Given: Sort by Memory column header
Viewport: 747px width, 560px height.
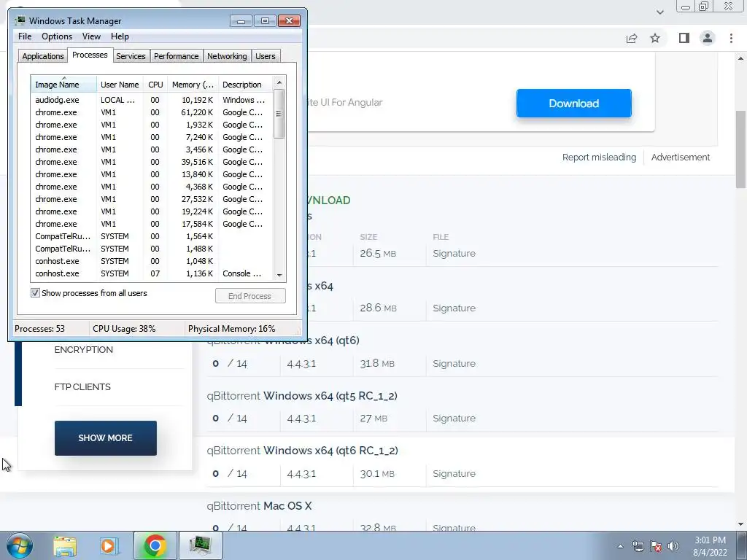Looking at the screenshot, I should click(x=193, y=85).
